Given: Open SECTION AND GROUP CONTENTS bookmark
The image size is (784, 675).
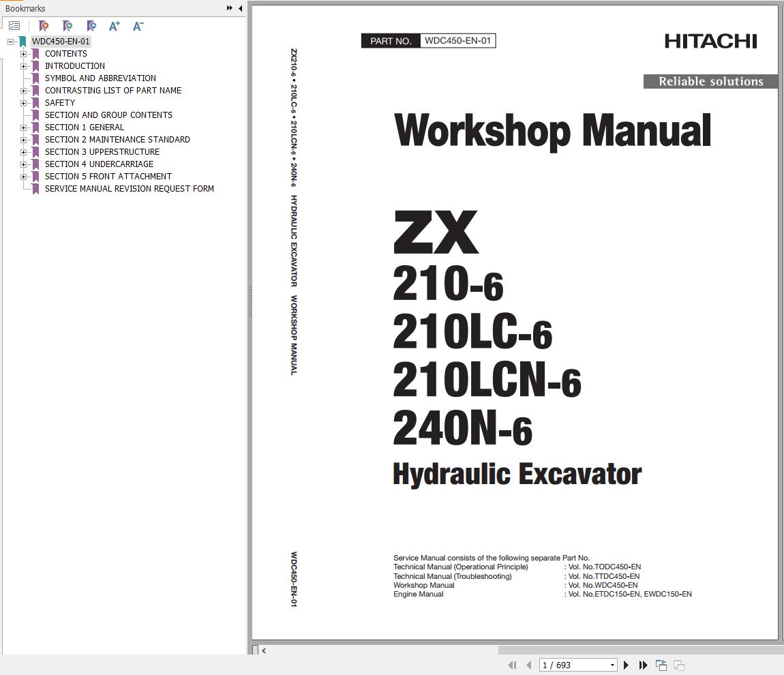Looking at the screenshot, I should [108, 115].
